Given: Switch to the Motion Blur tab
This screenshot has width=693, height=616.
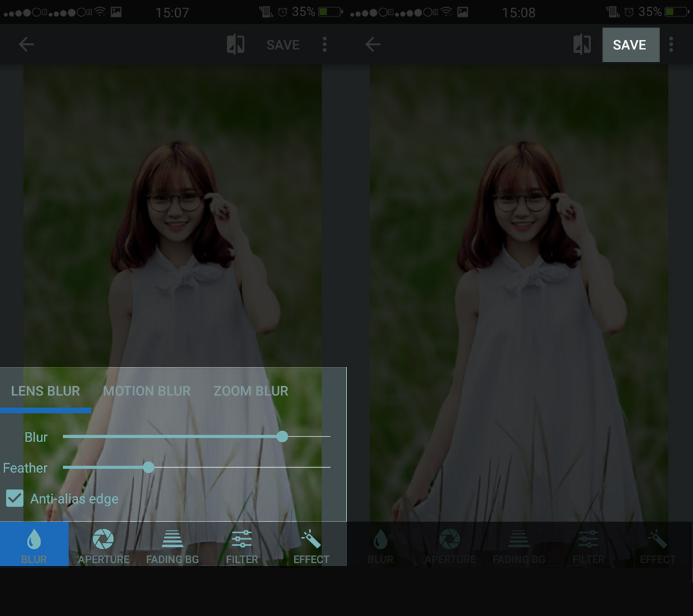Looking at the screenshot, I should click(147, 391).
